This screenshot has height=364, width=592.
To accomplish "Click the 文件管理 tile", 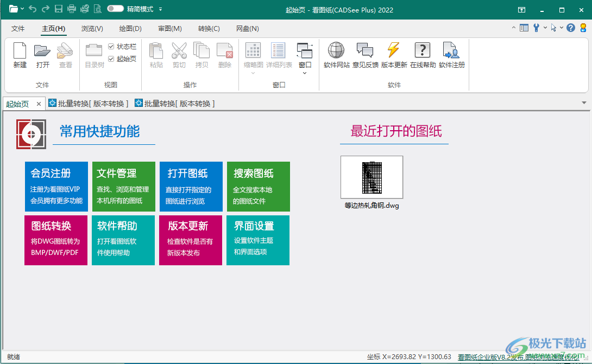I will [x=123, y=187].
